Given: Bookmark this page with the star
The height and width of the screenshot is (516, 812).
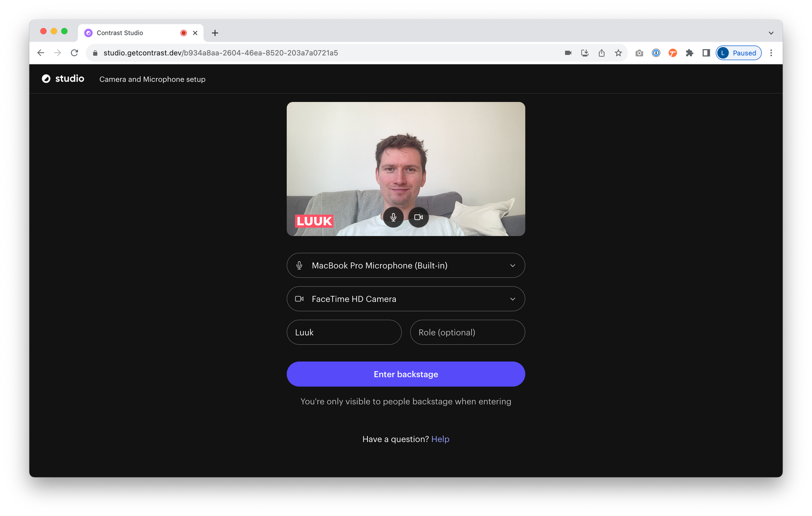Looking at the screenshot, I should tap(618, 53).
